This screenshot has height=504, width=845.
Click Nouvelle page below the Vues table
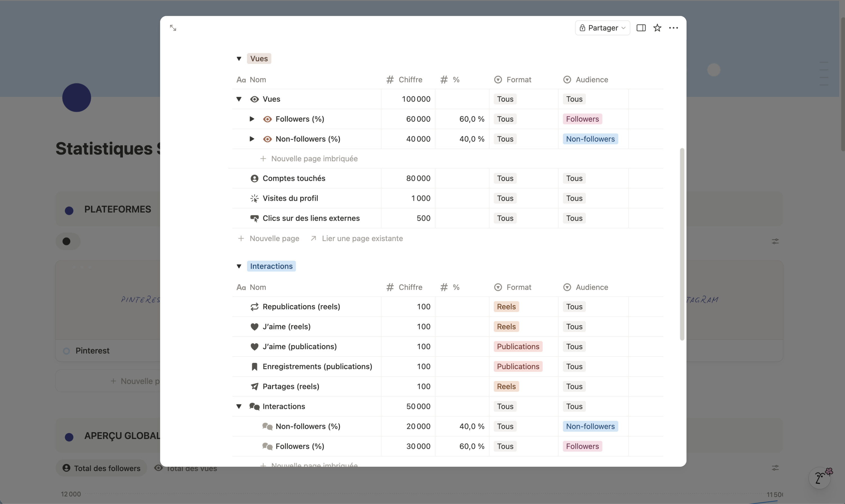click(268, 238)
